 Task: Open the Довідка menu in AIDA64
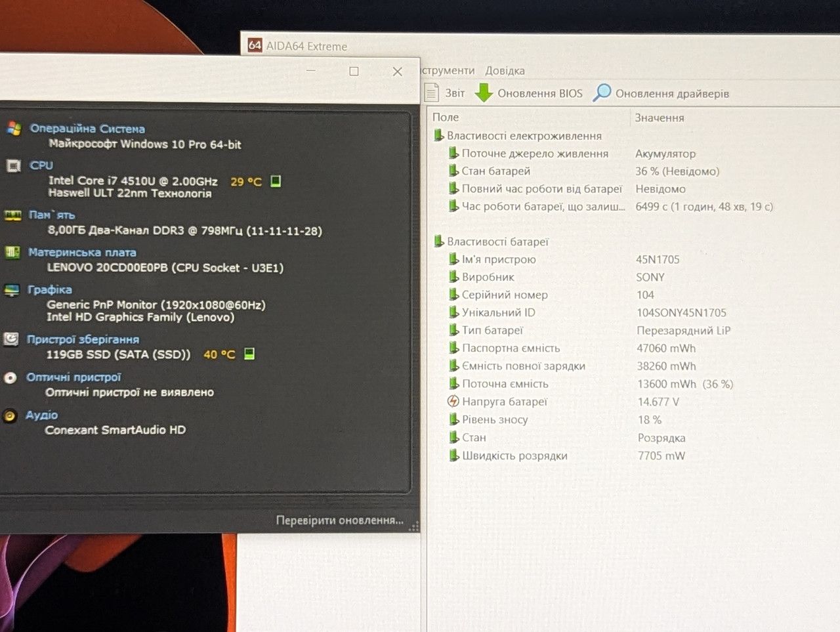coord(505,71)
